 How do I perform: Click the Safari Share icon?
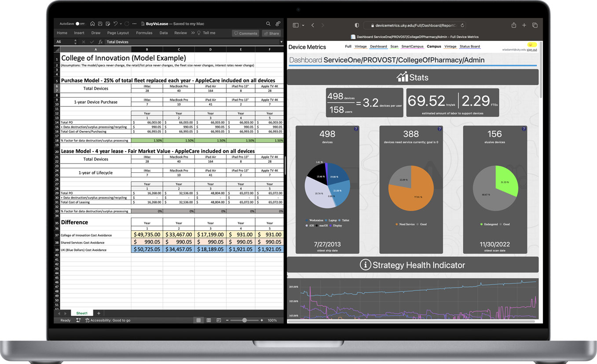click(x=513, y=25)
